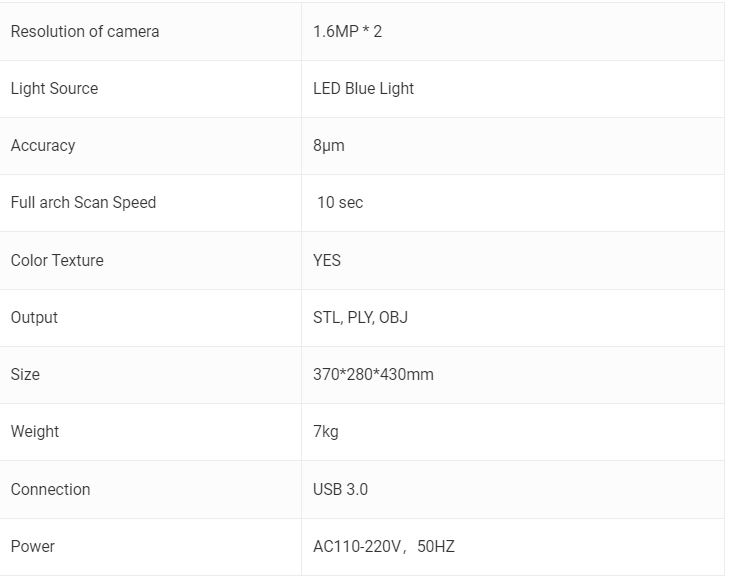The height and width of the screenshot is (579, 730).
Task: Click the Size row label
Action: coord(25,375)
